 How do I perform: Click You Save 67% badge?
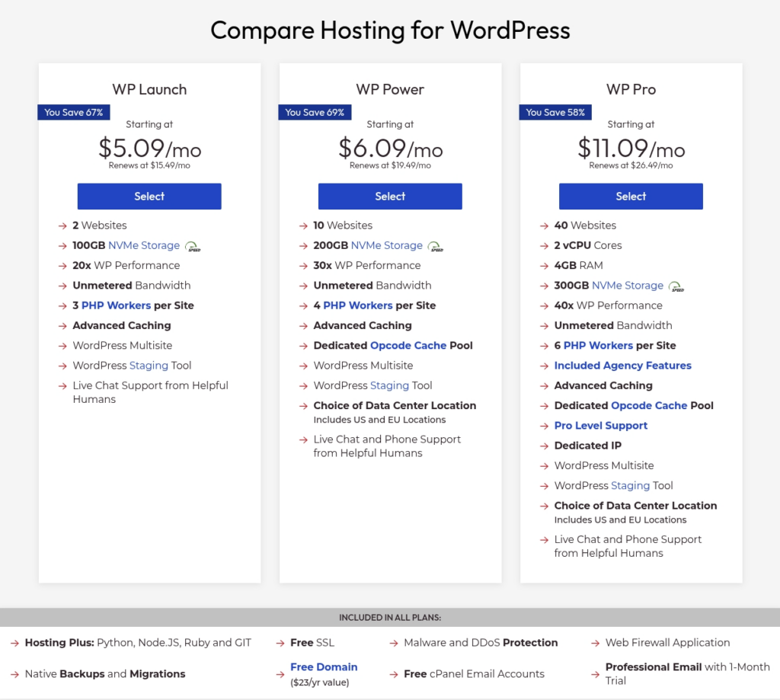tap(74, 113)
